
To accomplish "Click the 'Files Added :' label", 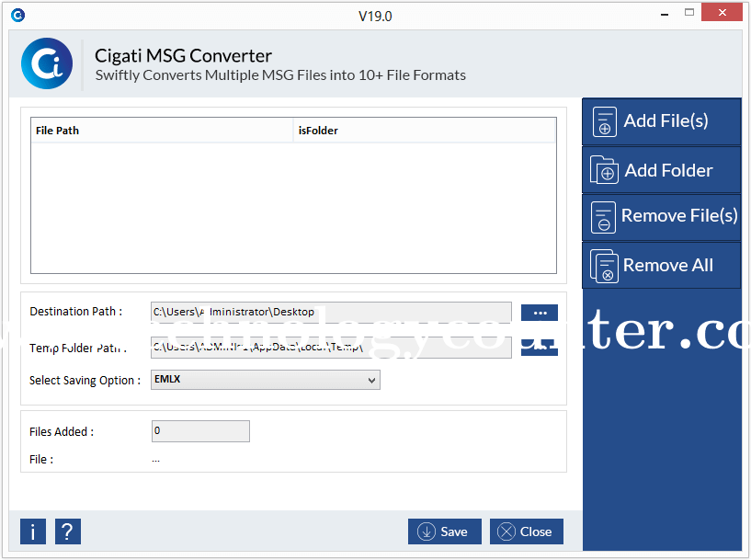I will [x=62, y=431].
